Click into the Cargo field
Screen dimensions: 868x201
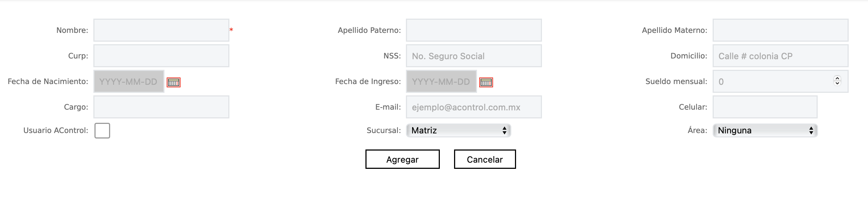point(161,107)
